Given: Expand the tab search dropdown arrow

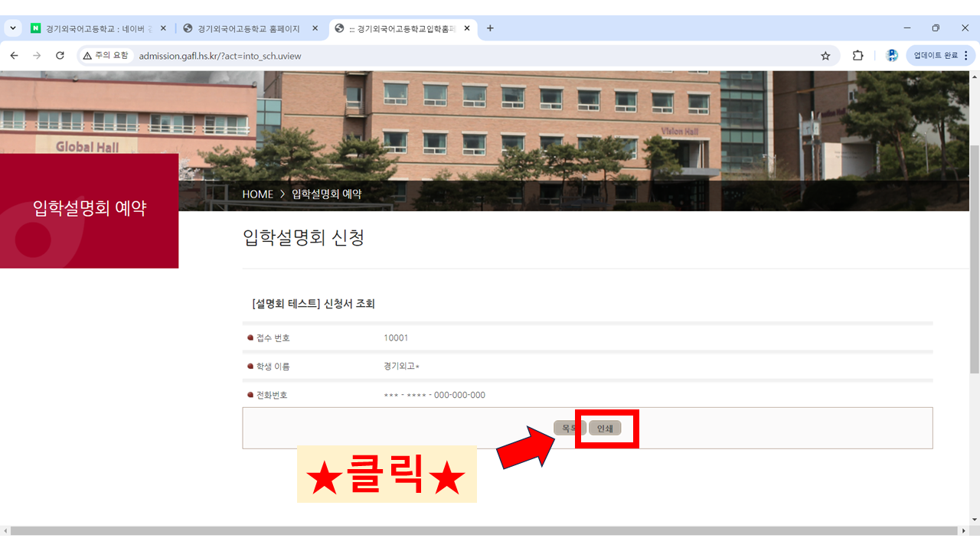Looking at the screenshot, I should pyautogui.click(x=13, y=28).
